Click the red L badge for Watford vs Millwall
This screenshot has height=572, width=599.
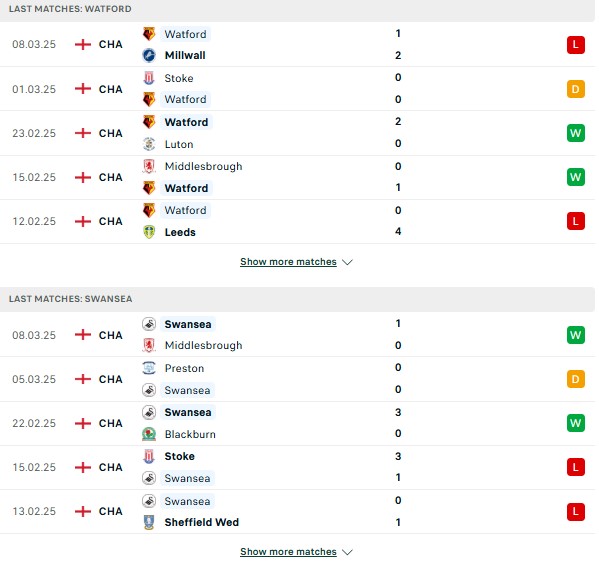576,45
